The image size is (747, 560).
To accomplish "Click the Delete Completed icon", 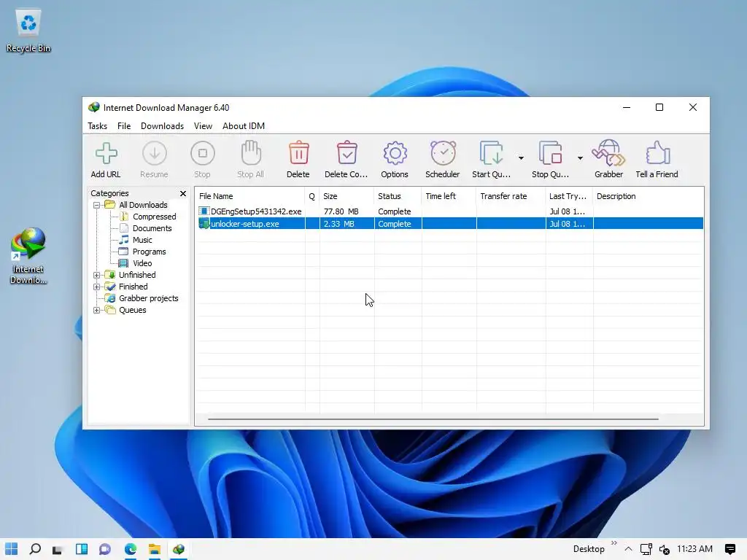I will [347, 153].
